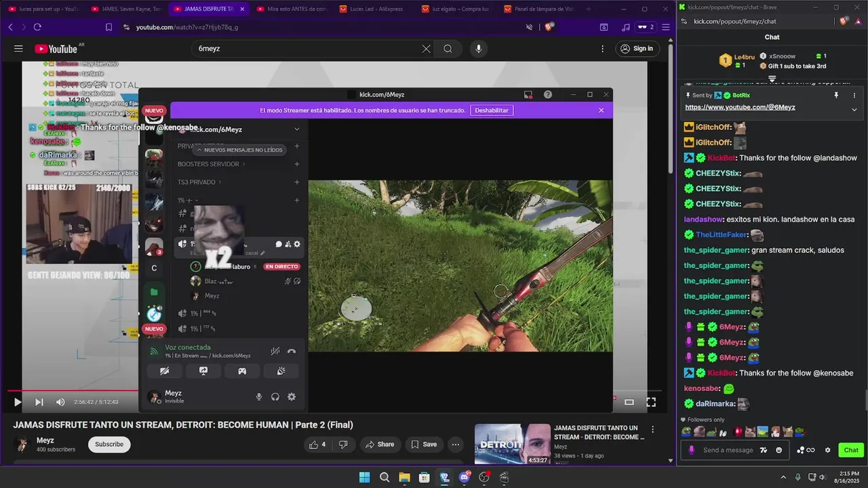Share the video
Screen dimensions: 868x488
(379, 445)
